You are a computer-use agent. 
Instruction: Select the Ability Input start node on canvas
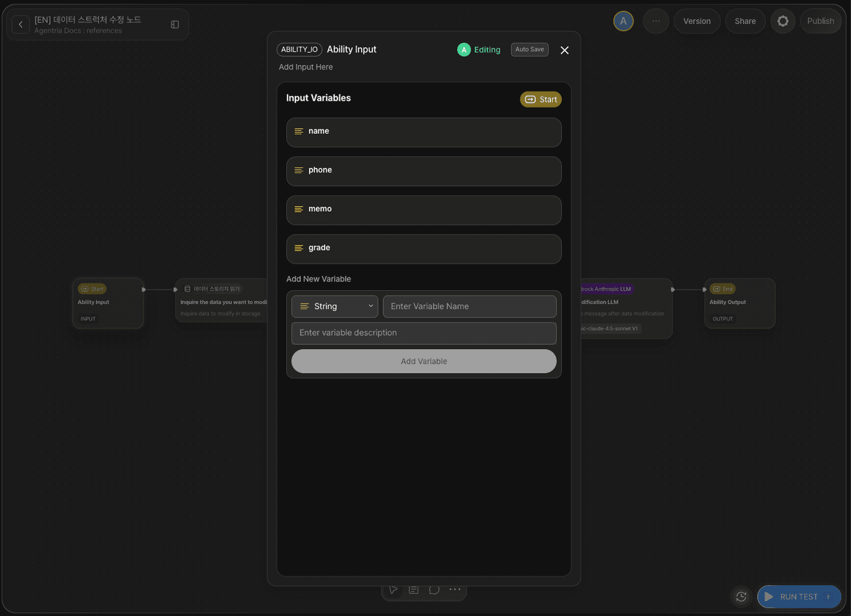click(108, 303)
